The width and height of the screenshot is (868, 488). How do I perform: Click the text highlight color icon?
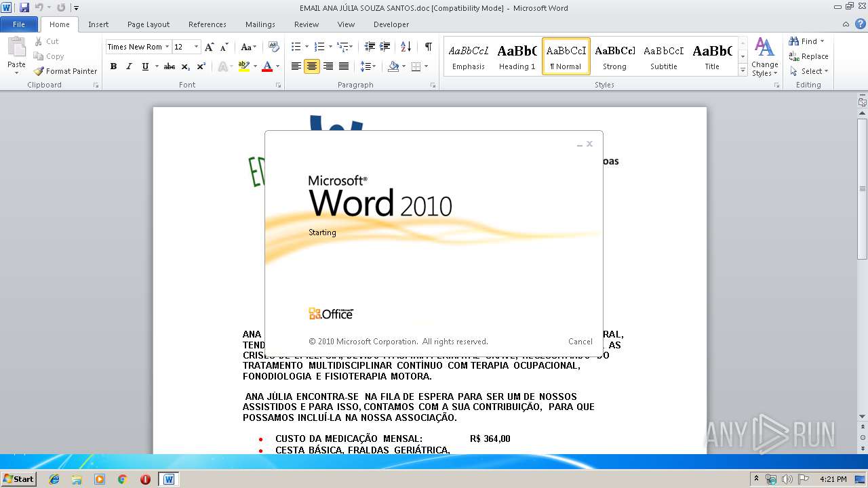click(x=244, y=66)
